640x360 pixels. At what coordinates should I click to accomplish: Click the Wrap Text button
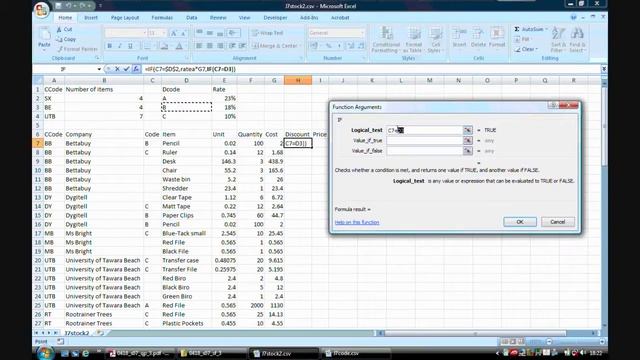pyautogui.click(x=268, y=33)
